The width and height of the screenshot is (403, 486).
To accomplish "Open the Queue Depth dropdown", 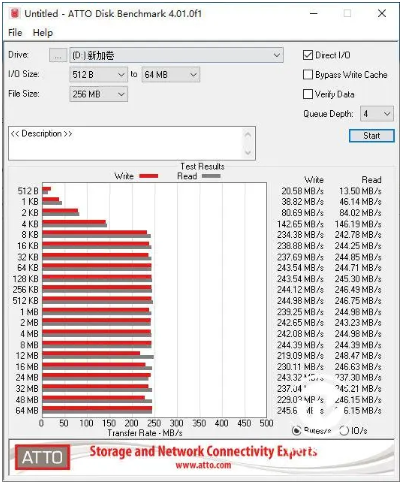I will click(x=377, y=114).
